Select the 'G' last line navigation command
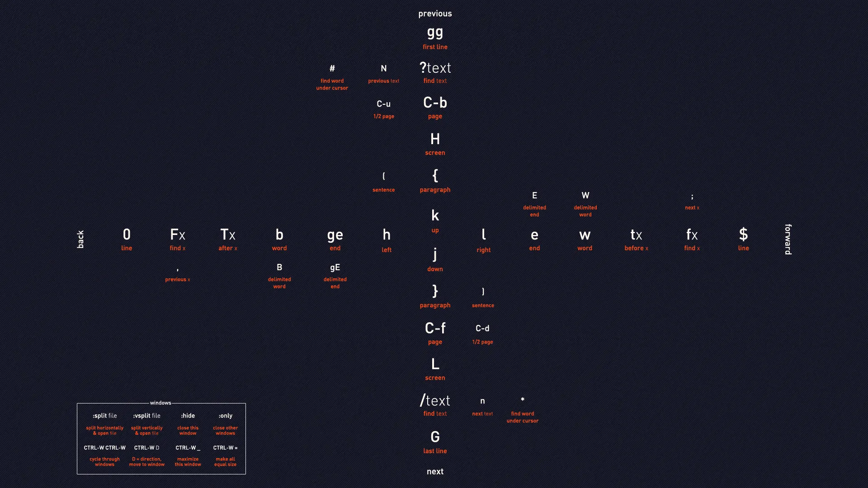 [x=434, y=437]
